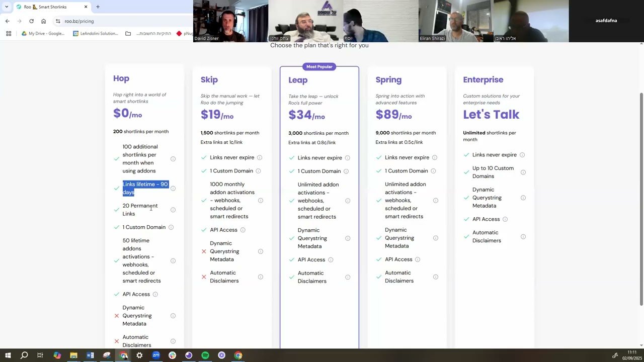Image resolution: width=644 pixels, height=362 pixels.
Task: Show info for Enterprise's API Access
Action: pyautogui.click(x=505, y=219)
